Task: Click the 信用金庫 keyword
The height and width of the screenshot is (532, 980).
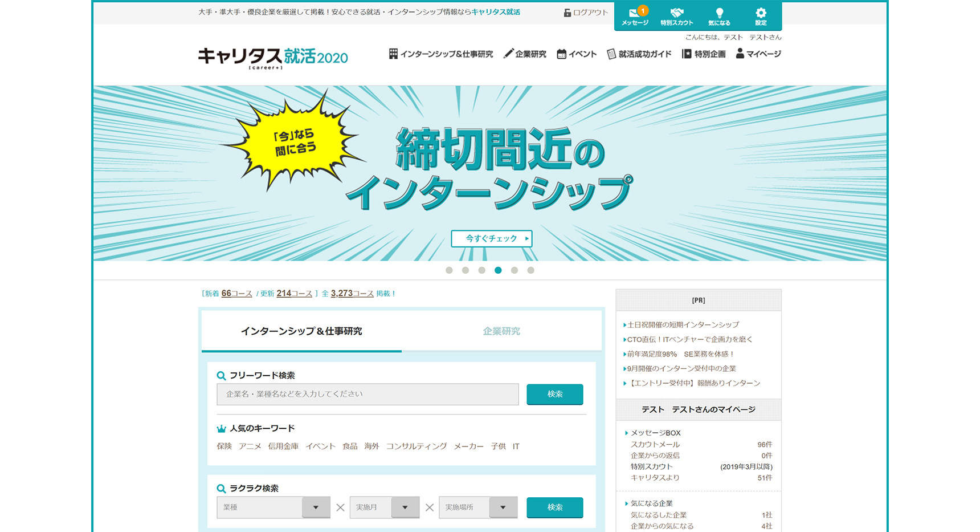Action: [283, 446]
